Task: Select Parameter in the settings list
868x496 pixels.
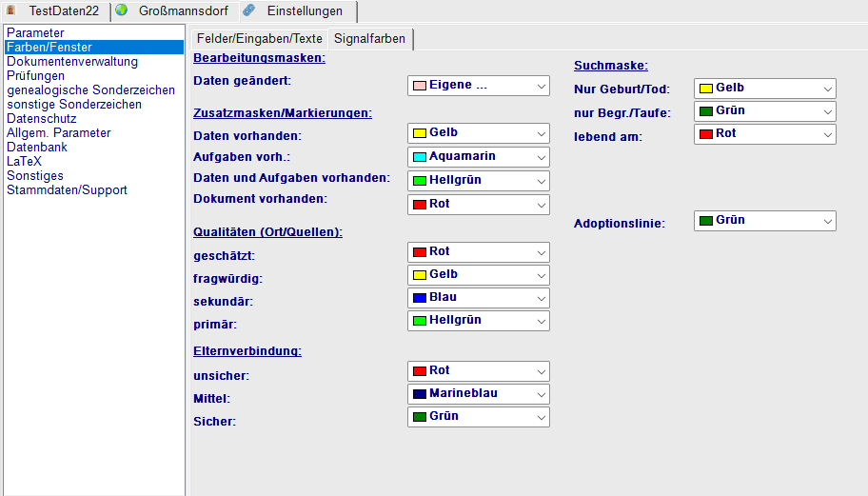Action: click(35, 33)
